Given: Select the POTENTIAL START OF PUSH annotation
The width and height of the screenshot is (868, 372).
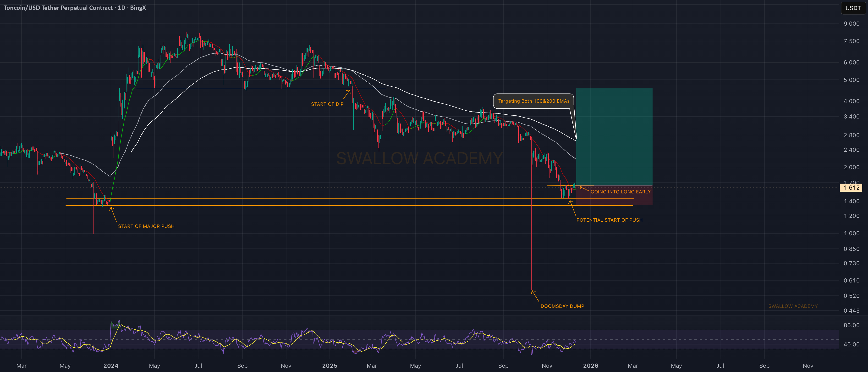Looking at the screenshot, I should [x=609, y=220].
